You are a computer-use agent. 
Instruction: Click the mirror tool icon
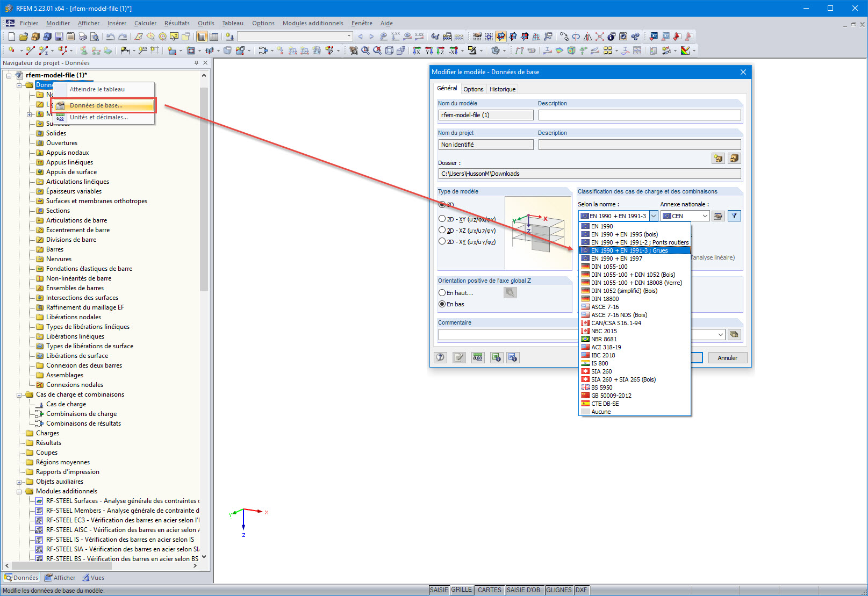587,37
